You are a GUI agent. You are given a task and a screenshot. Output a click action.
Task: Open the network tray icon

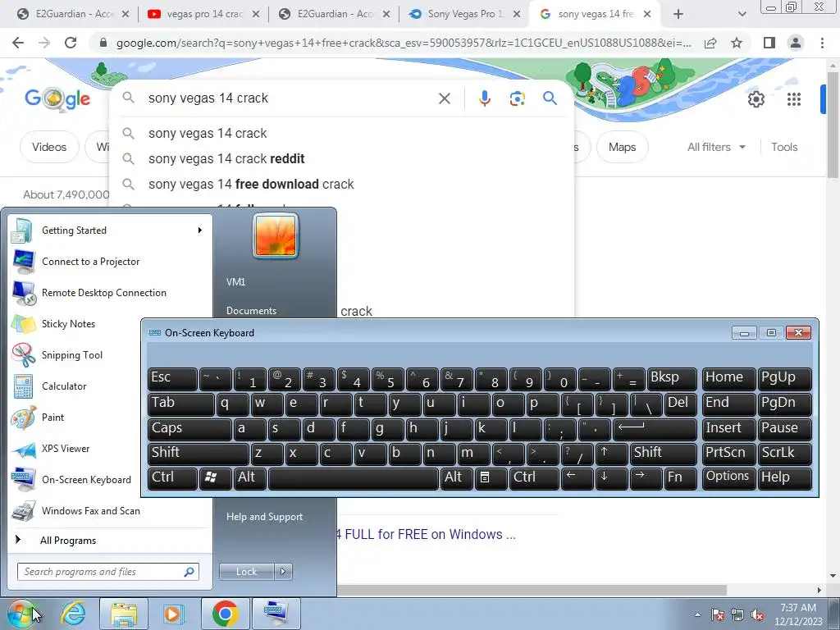click(737, 615)
